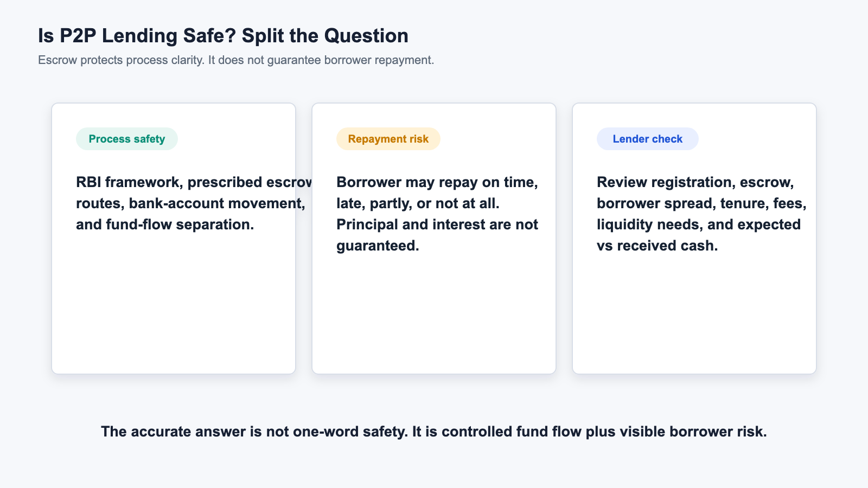Screen dimensions: 868x488
Task: Click the Process safety green badge
Action: (x=127, y=139)
